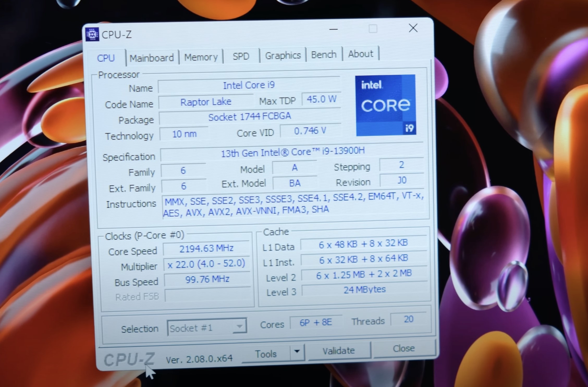Close the CPU-Z window with X
Viewport: 588px width, 387px height.
[413, 28]
